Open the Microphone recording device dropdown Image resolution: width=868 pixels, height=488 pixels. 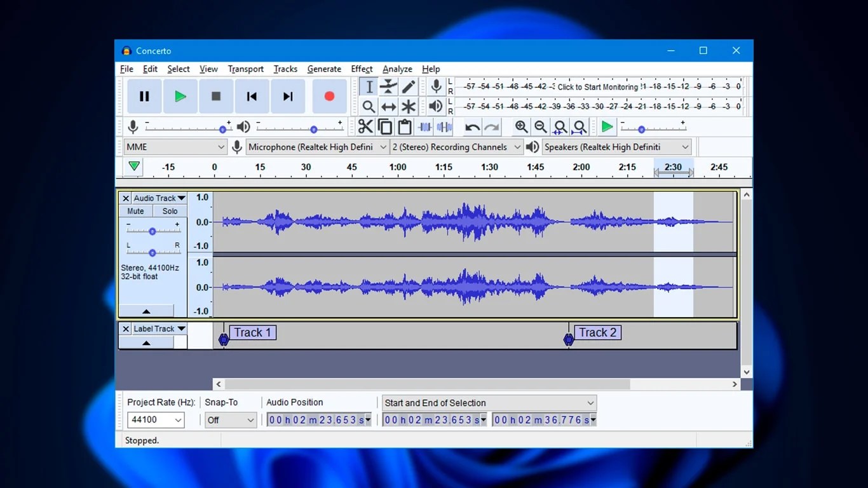click(x=318, y=147)
